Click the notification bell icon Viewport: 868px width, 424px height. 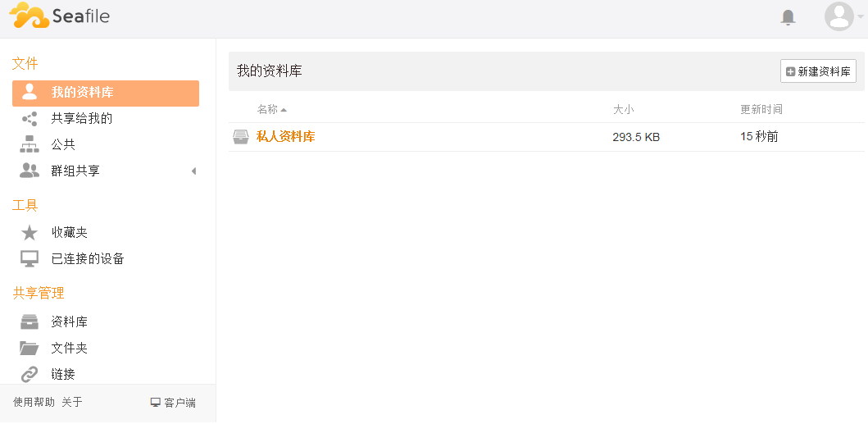(x=788, y=17)
